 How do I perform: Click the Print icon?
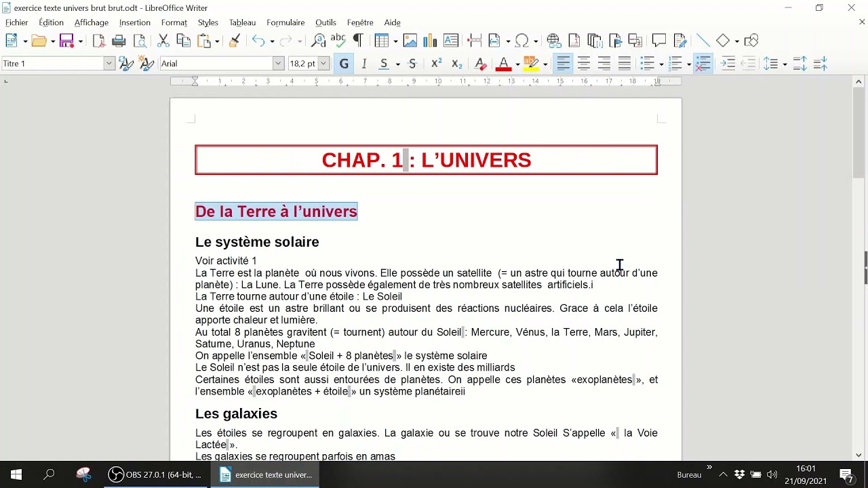[x=119, y=41]
